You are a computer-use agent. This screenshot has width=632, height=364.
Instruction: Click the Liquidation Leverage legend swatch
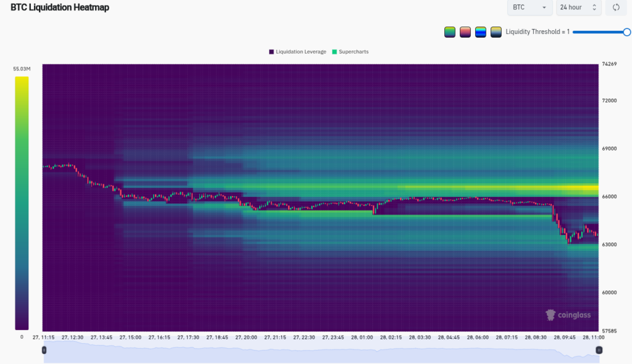point(272,52)
